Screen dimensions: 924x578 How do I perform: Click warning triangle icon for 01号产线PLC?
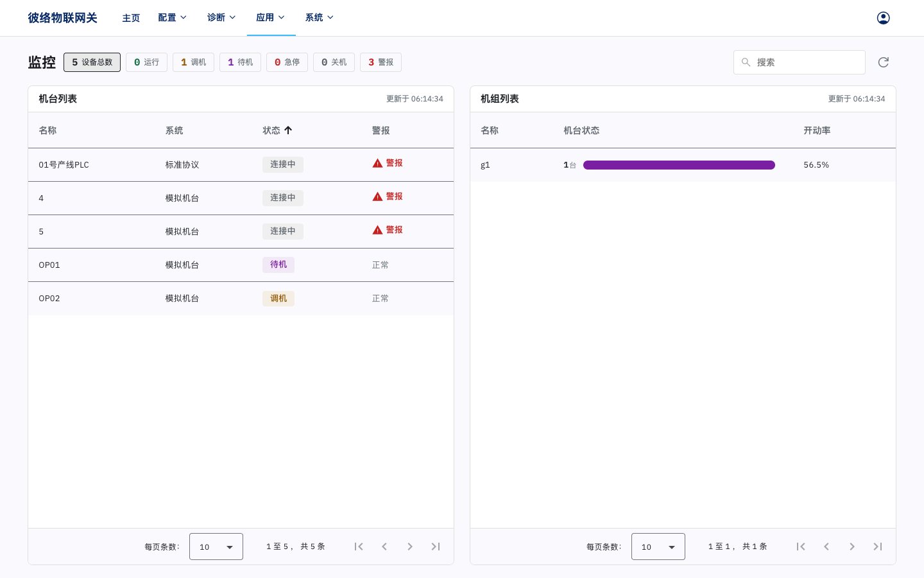tap(377, 163)
